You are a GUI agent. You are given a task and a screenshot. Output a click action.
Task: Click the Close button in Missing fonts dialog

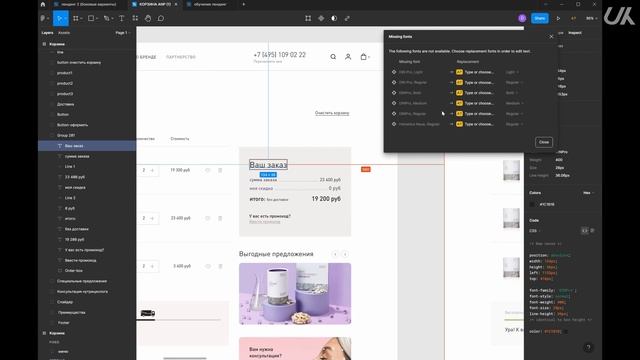(x=544, y=142)
